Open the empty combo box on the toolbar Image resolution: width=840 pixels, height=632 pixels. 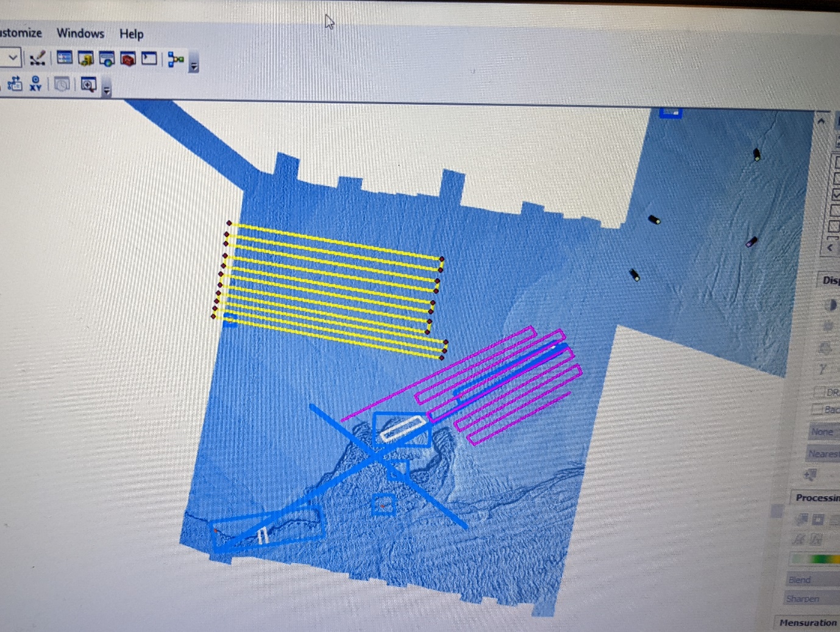coord(11,57)
